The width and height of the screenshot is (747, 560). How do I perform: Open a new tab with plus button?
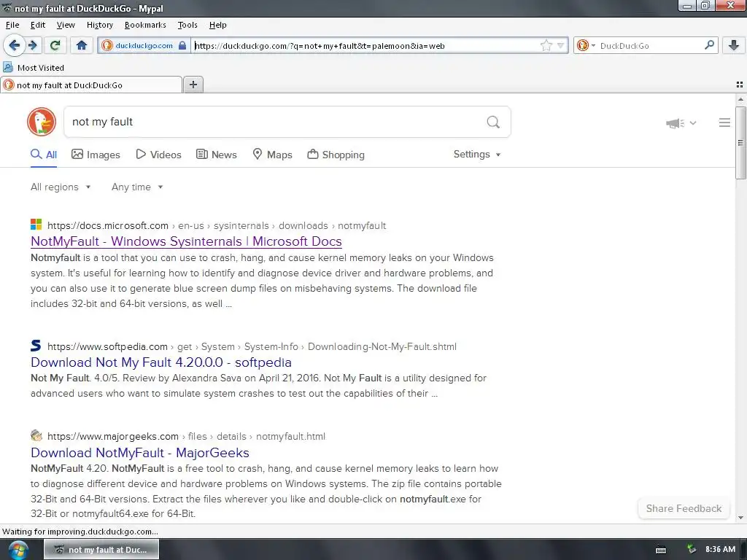193,85
